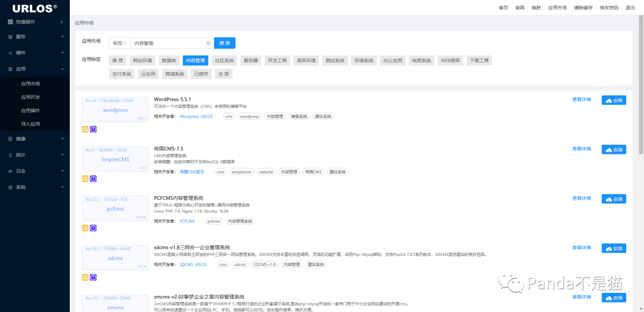Click 退出 to log out
The height and width of the screenshot is (312, 644).
click(x=630, y=8)
